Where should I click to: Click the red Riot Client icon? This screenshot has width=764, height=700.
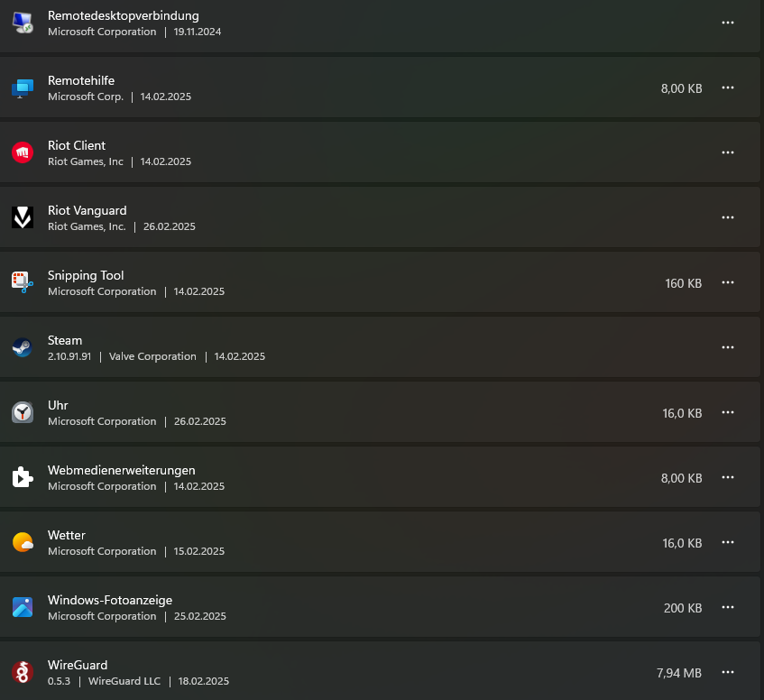click(23, 152)
